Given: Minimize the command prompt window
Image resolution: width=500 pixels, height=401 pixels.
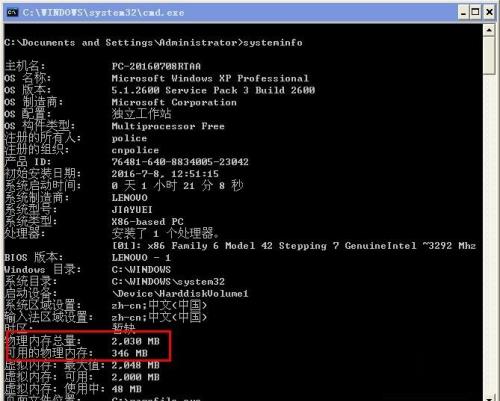Looking at the screenshot, I should coord(463,13).
